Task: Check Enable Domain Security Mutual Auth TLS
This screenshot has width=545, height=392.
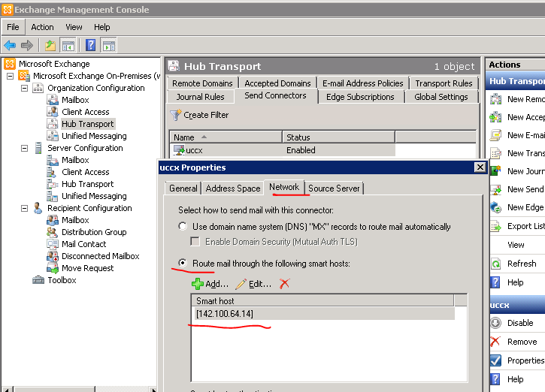Action: pyautogui.click(x=195, y=241)
